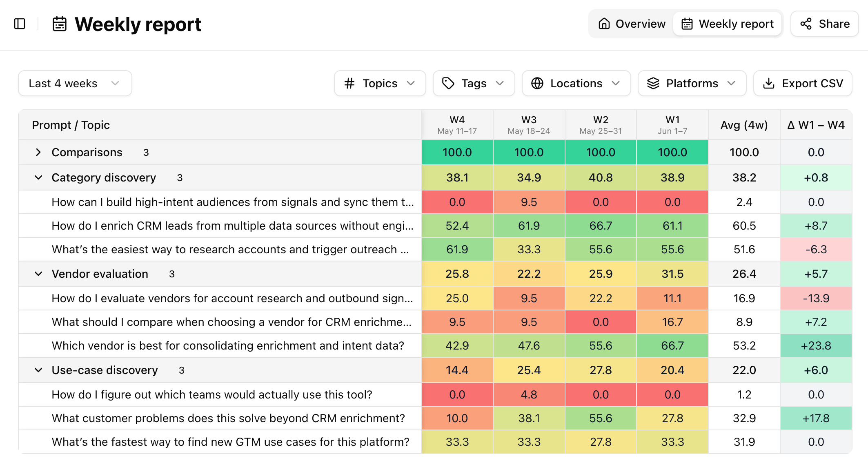
Task: Click the 47.6 cell in W3 column
Action: (x=529, y=345)
